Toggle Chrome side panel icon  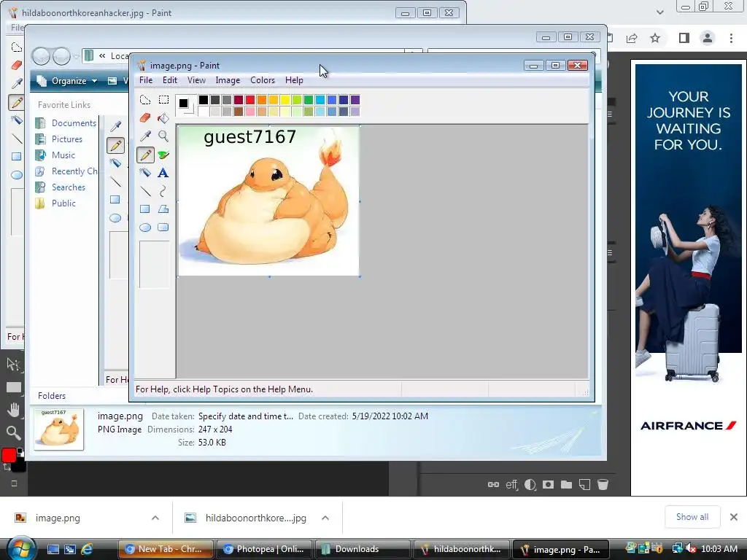(x=684, y=38)
